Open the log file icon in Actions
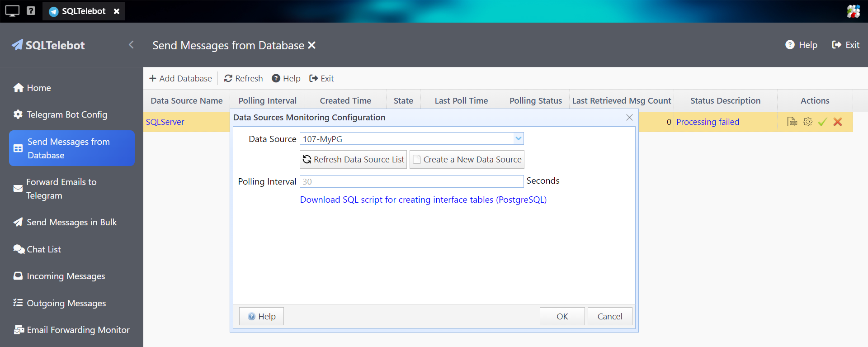The width and height of the screenshot is (868, 347). pos(792,122)
